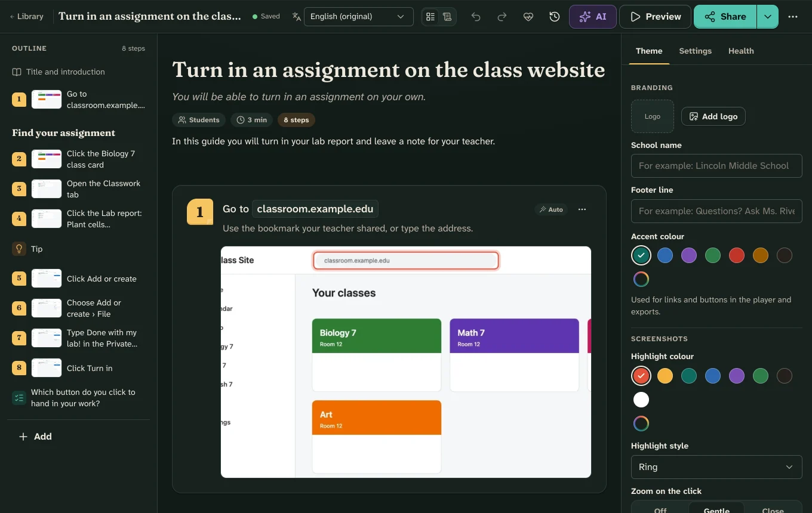Select step 8 Click Turn in thumbnail
Viewport: 812px width, 513px height.
pos(47,368)
